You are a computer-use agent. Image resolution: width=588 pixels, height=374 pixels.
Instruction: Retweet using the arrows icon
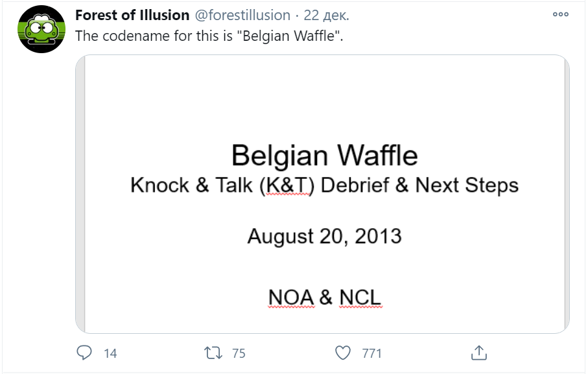click(x=212, y=353)
